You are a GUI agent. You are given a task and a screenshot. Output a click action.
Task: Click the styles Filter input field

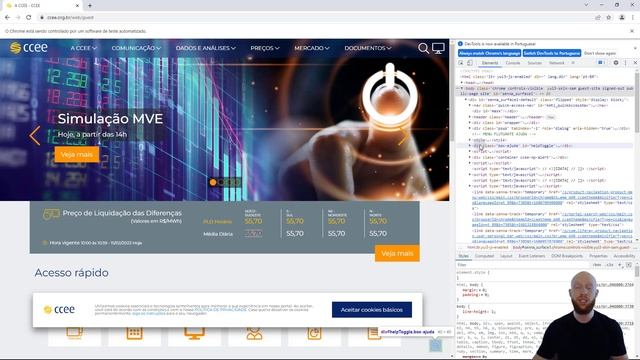point(522,265)
